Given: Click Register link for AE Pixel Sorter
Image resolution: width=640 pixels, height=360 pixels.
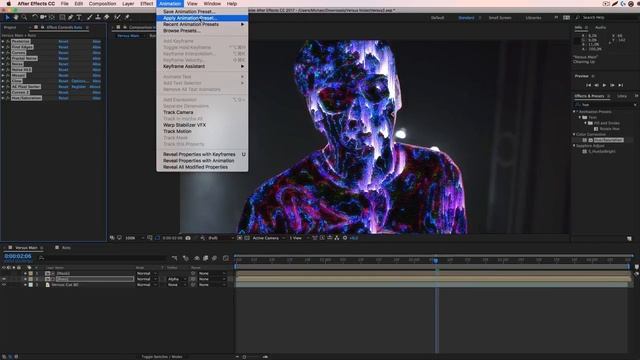Looking at the screenshot, I should [x=79, y=87].
